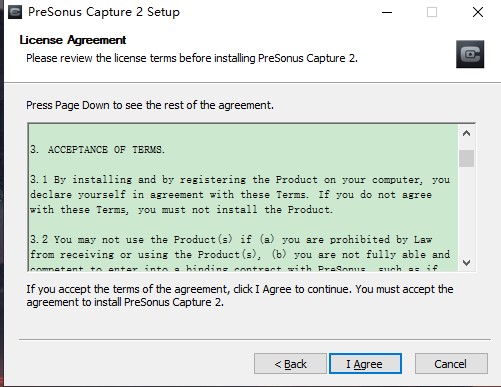
Task: Accept the license with I Agree
Action: pyautogui.click(x=365, y=364)
